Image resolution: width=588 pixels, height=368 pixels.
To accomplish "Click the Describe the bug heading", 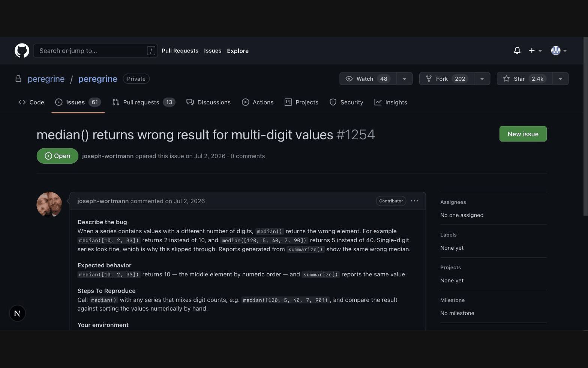I will pos(102,222).
